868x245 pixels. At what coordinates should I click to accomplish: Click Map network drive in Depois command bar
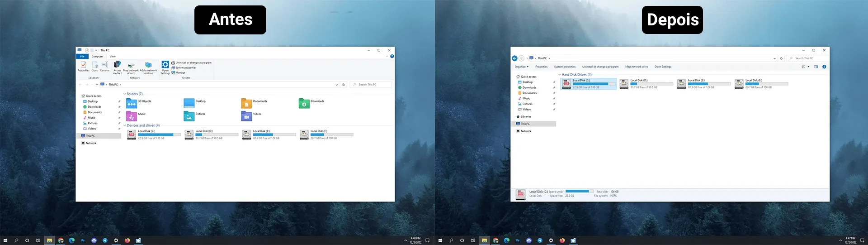(637, 67)
